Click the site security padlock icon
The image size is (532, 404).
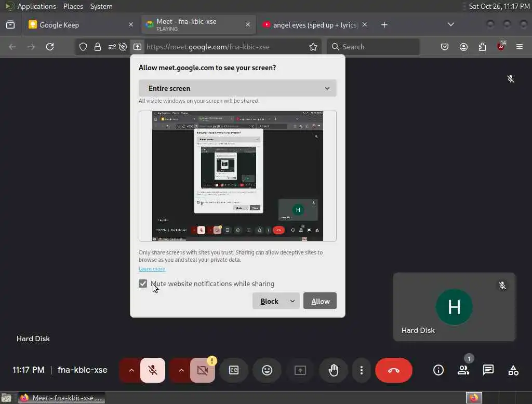(x=98, y=47)
